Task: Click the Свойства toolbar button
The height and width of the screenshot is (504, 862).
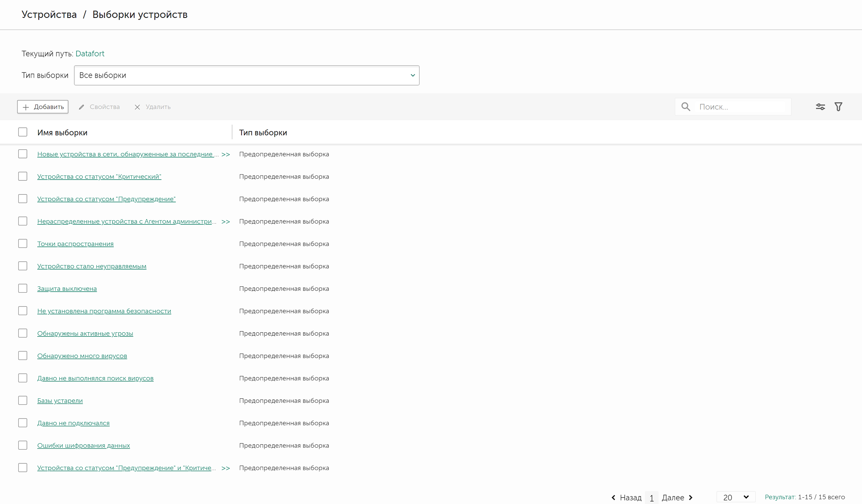Action: click(99, 107)
